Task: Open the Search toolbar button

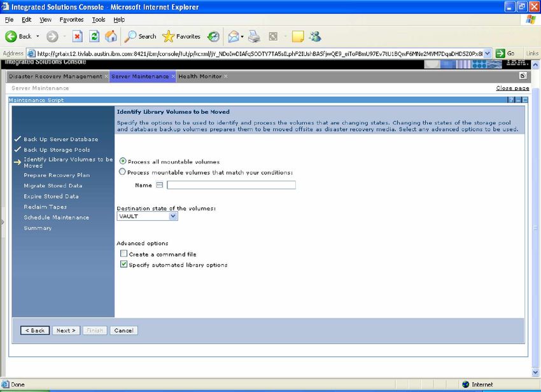Action: click(141, 36)
